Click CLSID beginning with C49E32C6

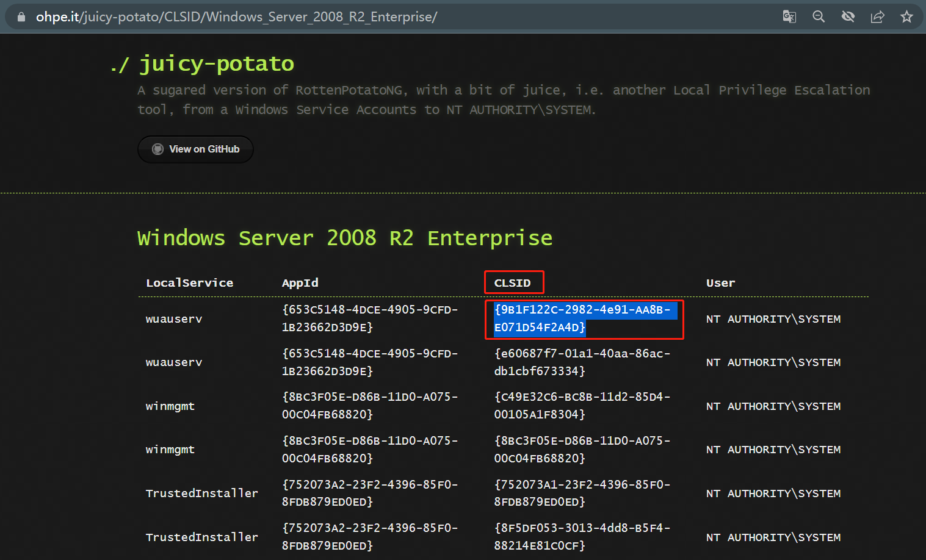click(x=582, y=406)
